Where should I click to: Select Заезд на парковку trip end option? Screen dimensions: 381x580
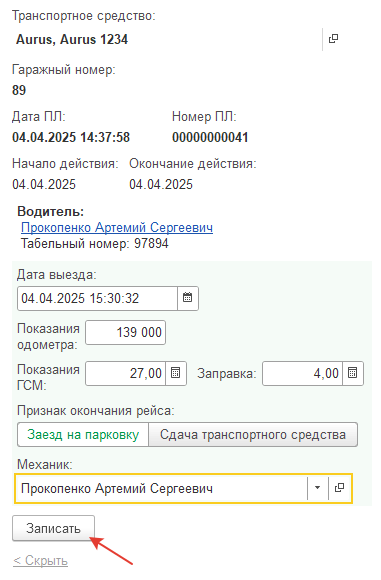83,435
